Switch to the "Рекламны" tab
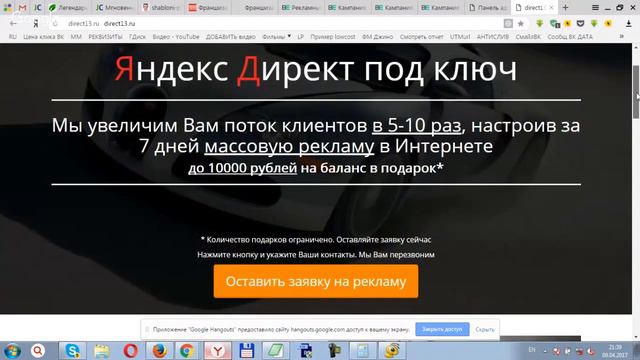 (x=300, y=7)
